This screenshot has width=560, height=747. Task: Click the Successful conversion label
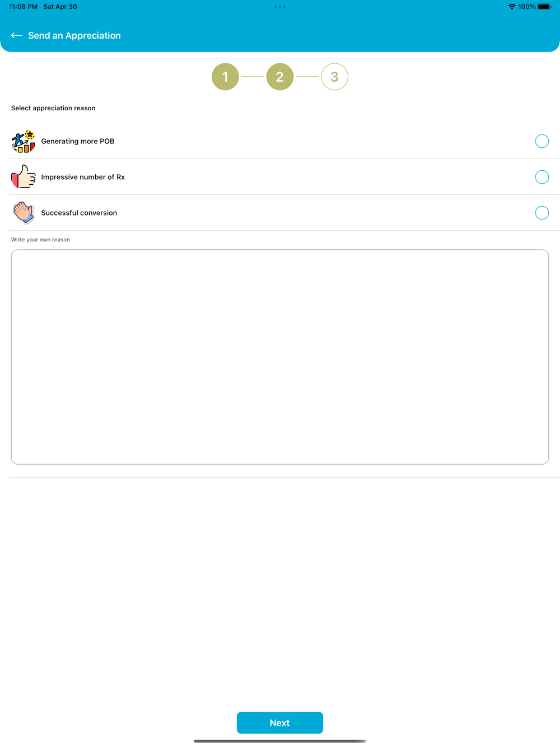pyautogui.click(x=79, y=213)
